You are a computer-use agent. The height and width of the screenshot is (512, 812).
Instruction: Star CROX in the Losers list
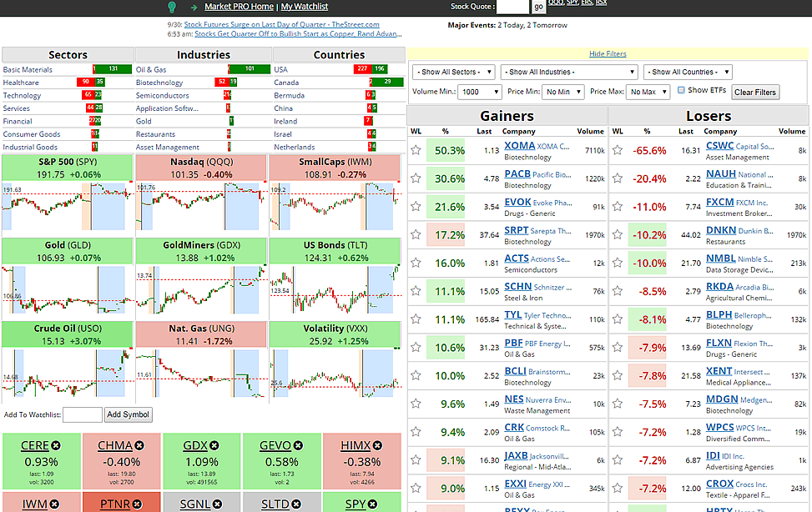coord(618,488)
